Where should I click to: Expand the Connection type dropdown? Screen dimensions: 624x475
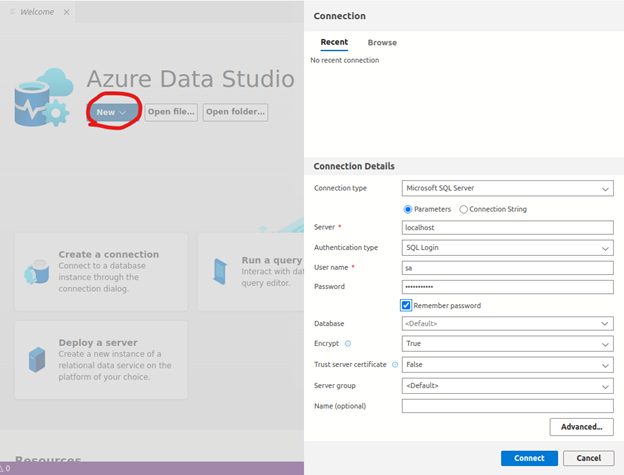click(x=507, y=188)
